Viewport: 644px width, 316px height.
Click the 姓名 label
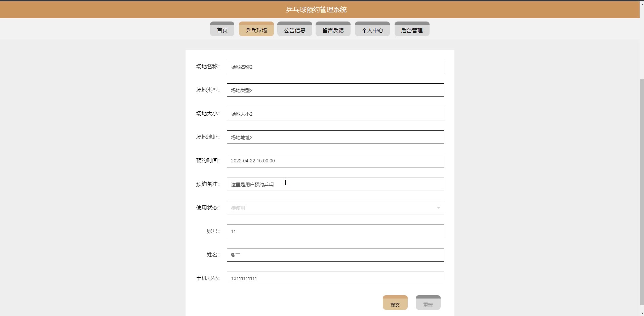(x=213, y=255)
